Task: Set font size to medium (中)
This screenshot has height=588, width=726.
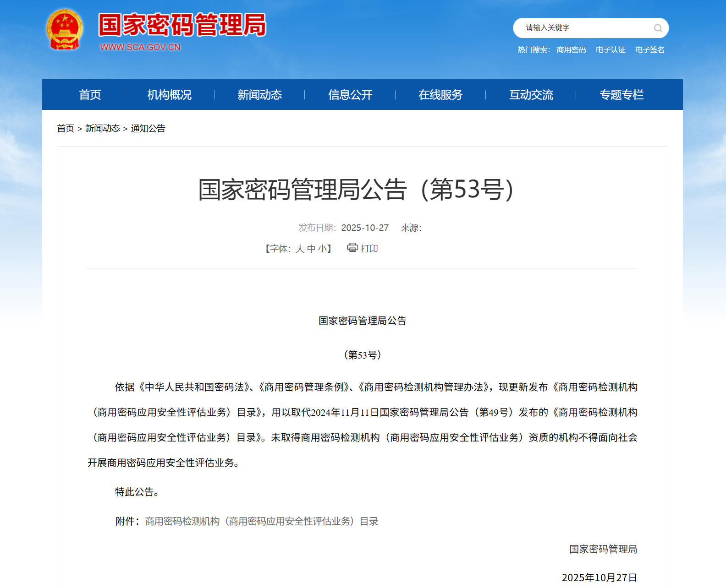Action: 311,249
